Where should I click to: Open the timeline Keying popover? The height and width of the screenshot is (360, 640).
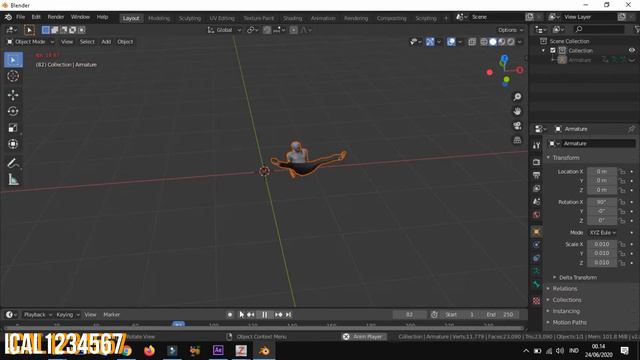tap(67, 315)
